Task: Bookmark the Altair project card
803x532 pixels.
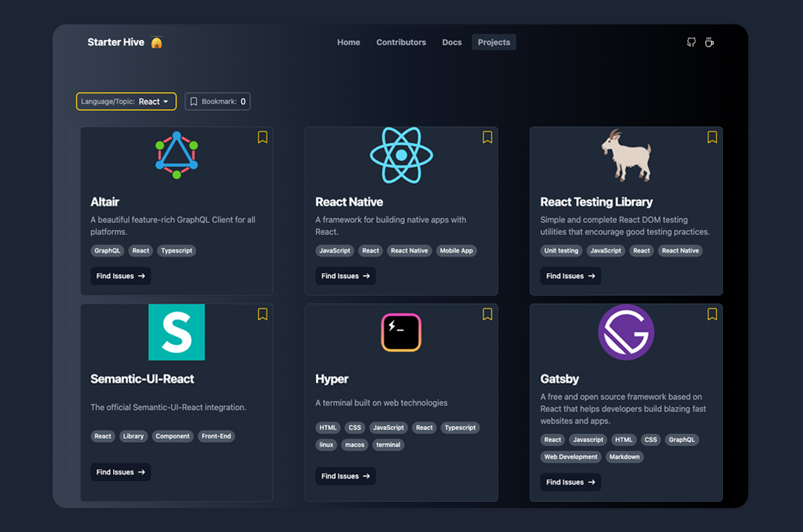Action: point(263,138)
